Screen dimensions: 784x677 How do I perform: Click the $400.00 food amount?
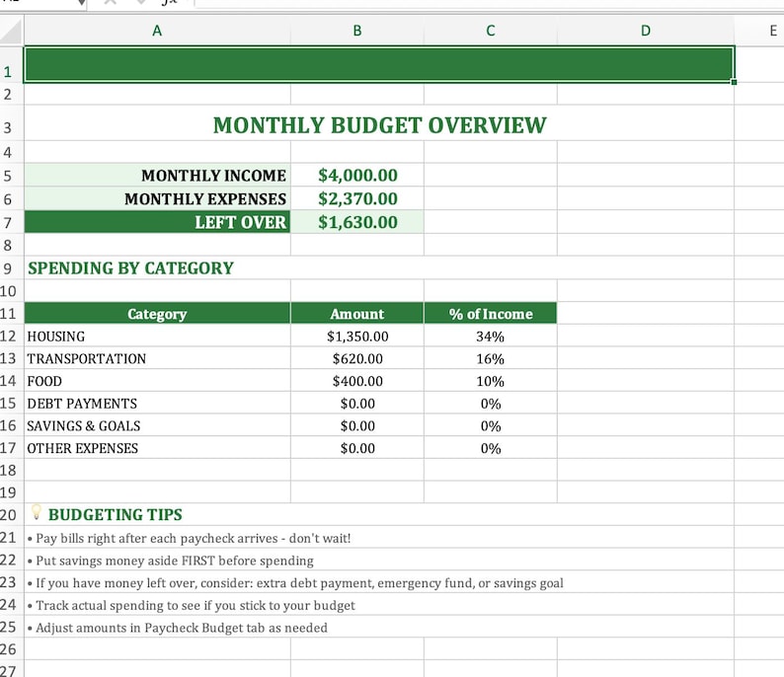tap(357, 381)
